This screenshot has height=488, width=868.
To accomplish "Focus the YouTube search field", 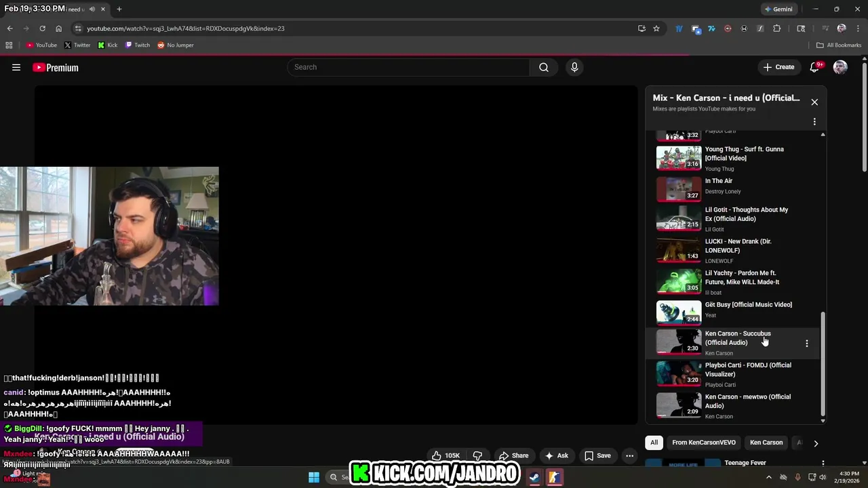I will (x=409, y=67).
